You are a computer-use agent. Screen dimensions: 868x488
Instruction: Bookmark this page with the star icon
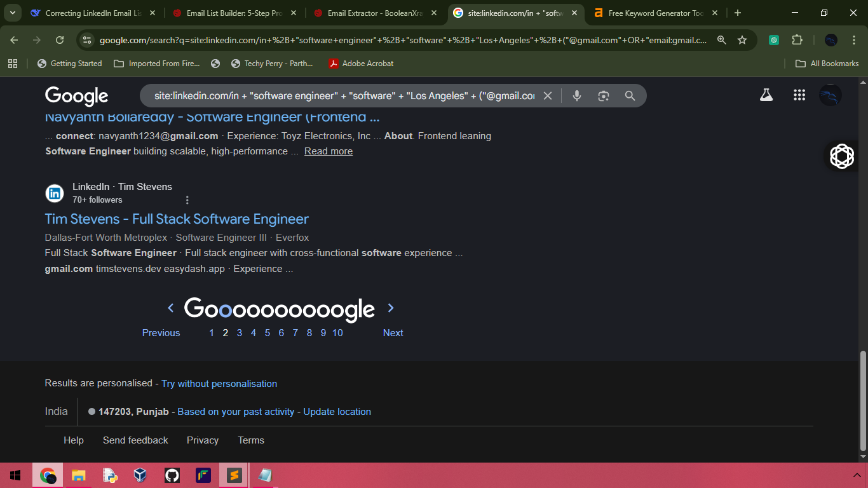[x=742, y=39]
